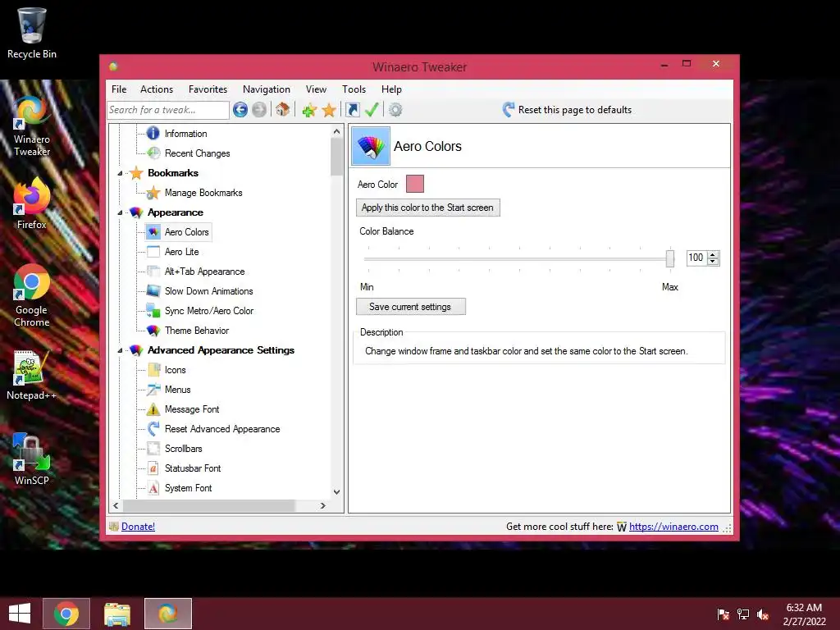The height and width of the screenshot is (630, 840).
Task: Click Add bookmark star with plus icon
Action: [x=309, y=111]
